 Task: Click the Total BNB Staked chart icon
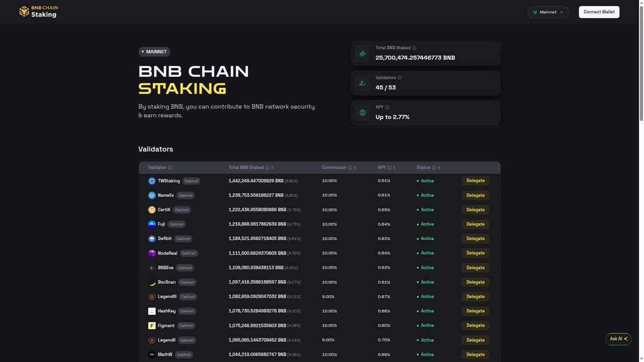coord(362,54)
